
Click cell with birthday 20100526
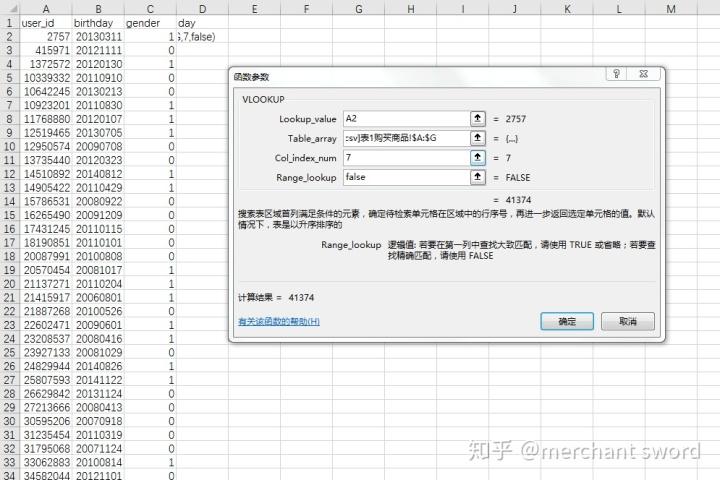pyautogui.click(x=98, y=311)
